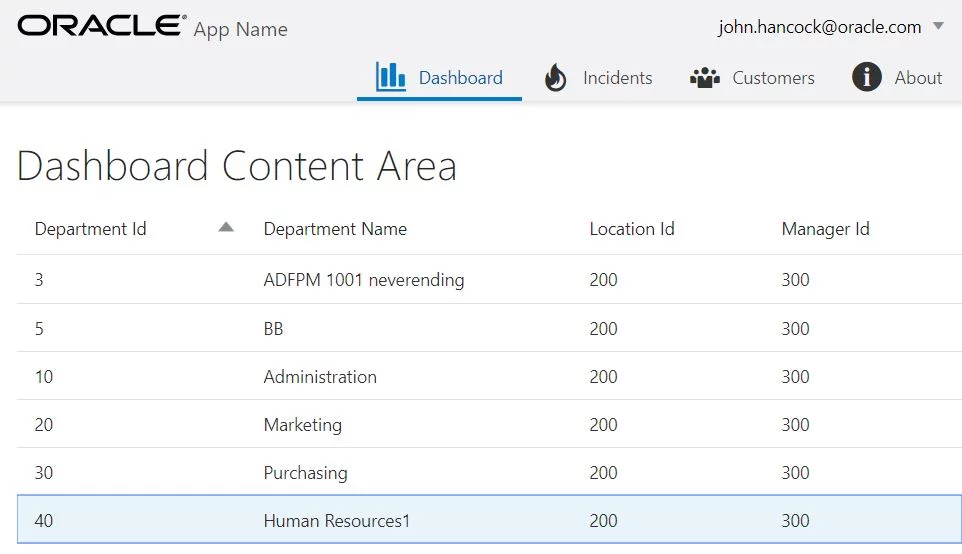This screenshot has height=554, width=962.
Task: Click Department Id cell with value 20
Action: (44, 425)
